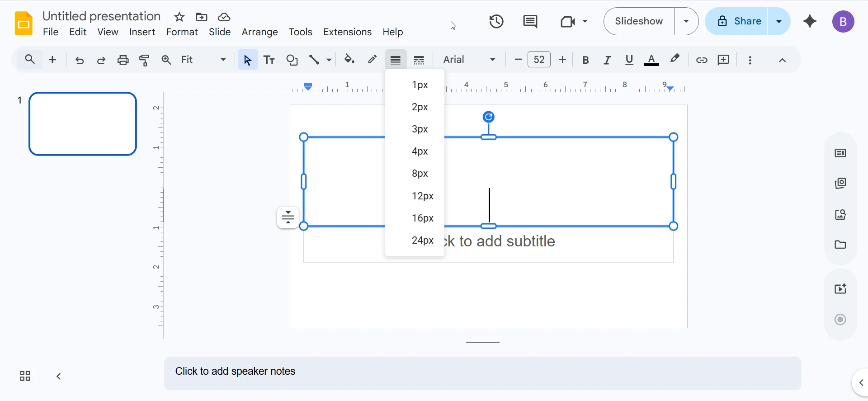
Task: Star the Untitled presentation
Action: [179, 17]
